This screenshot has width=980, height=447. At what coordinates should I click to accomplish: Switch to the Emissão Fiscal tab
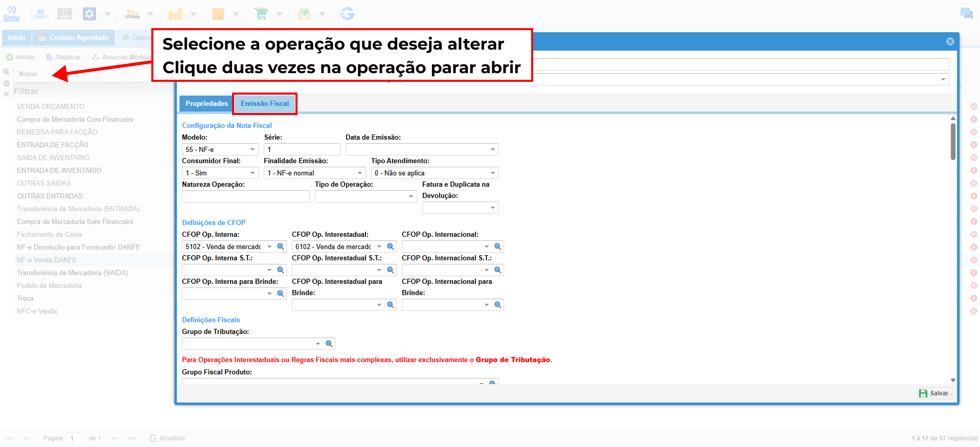[x=265, y=104]
